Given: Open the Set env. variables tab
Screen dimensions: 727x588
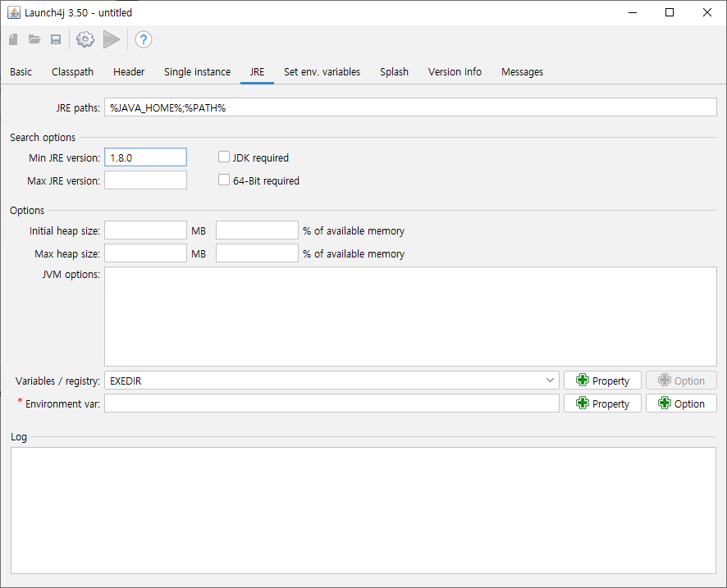Looking at the screenshot, I should [x=322, y=72].
